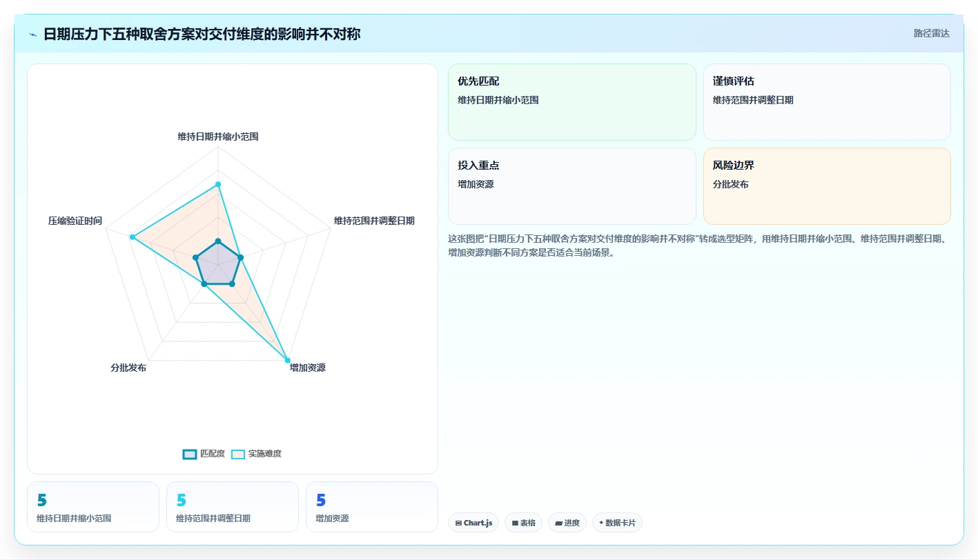Click the 匹配度 point on 维持日期并缩小范围 axis
The width and height of the screenshot is (978, 560).
coord(218,241)
